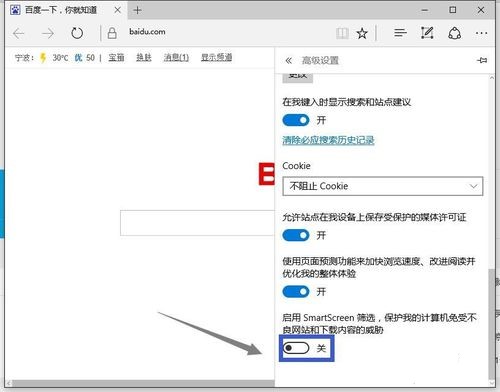
Task: Click the page horizontal scrollbar
Action: [x=143, y=383]
